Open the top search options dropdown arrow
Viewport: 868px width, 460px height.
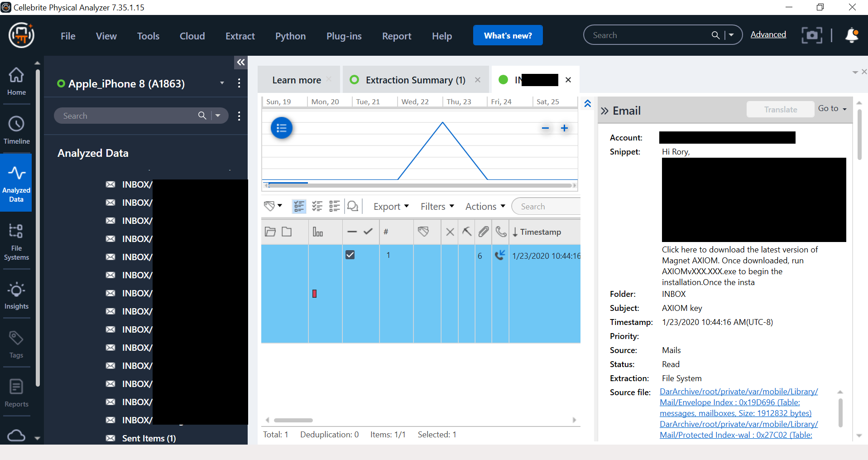731,35
